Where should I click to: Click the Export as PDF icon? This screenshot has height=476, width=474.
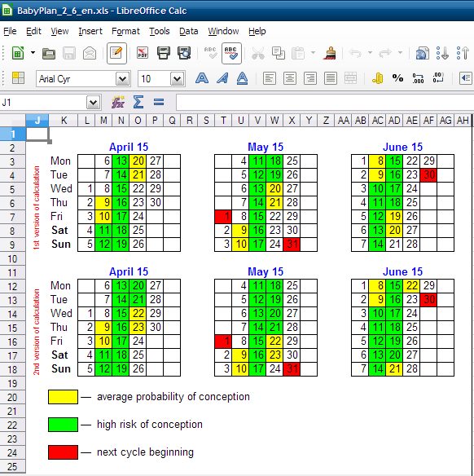[143, 53]
